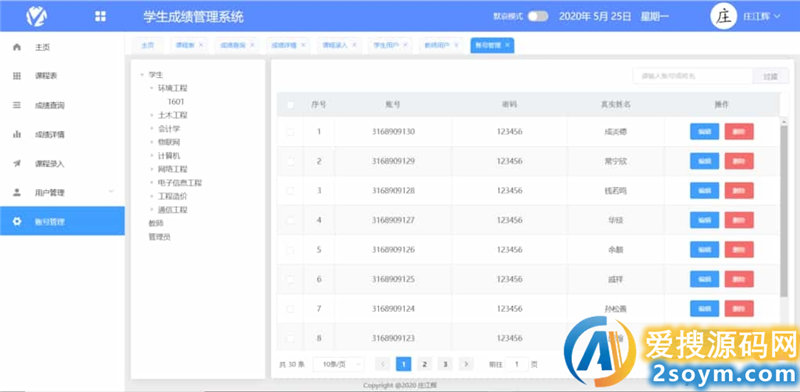Click the 账号 column header
The width and height of the screenshot is (800, 392).
pos(393,105)
